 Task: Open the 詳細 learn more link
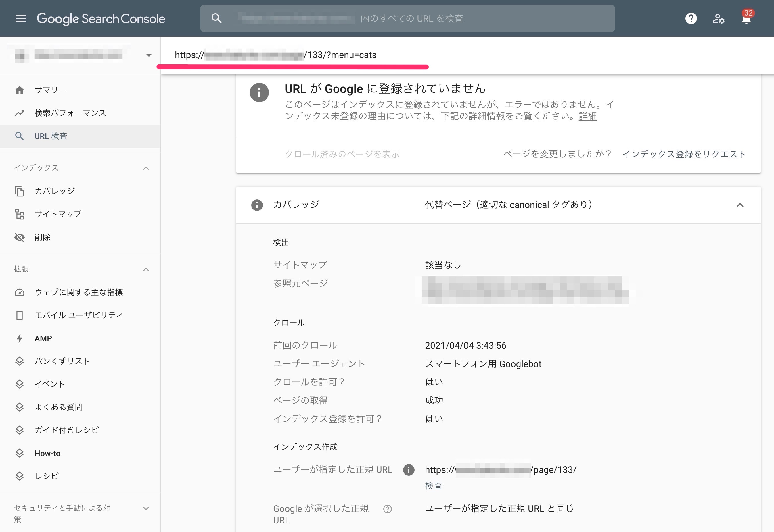[x=587, y=116]
